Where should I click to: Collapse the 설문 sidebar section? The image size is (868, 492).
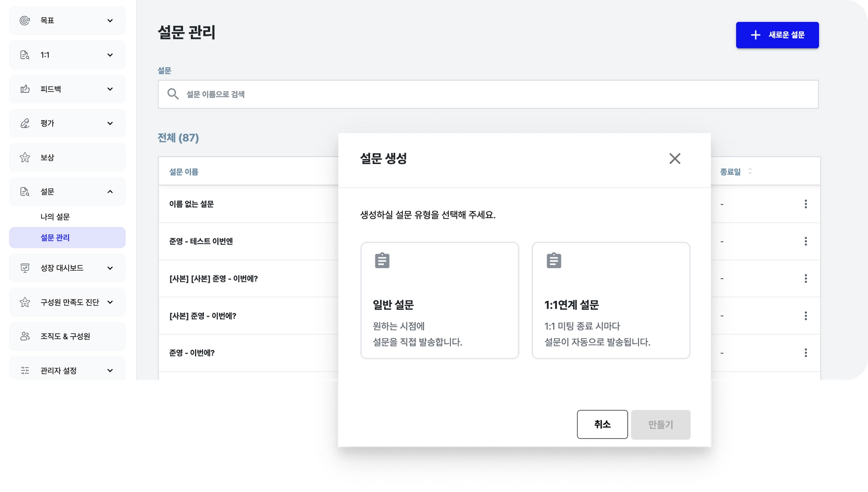point(110,192)
